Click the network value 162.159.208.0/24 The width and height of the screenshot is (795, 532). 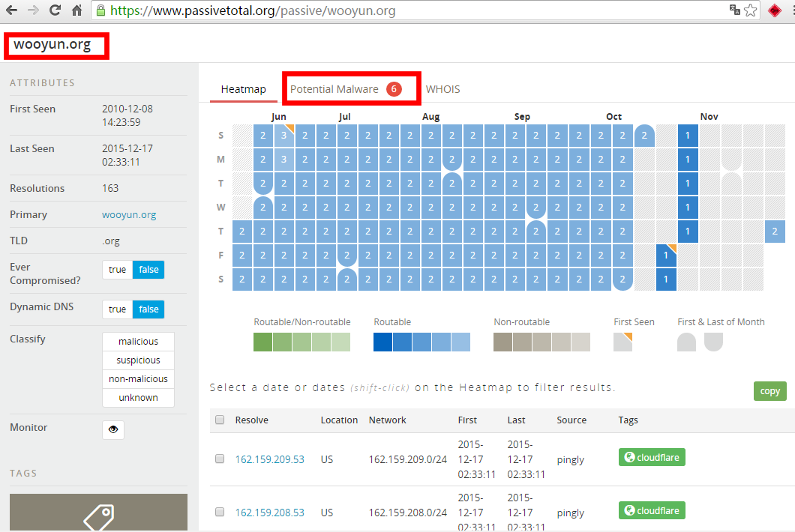408,513
